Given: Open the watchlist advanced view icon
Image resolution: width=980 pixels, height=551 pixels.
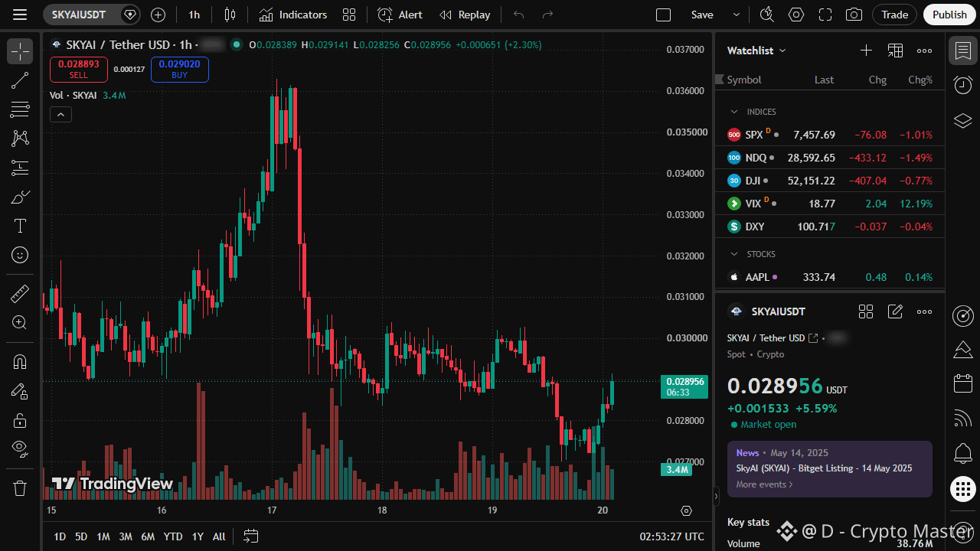Looking at the screenshot, I should pos(895,51).
